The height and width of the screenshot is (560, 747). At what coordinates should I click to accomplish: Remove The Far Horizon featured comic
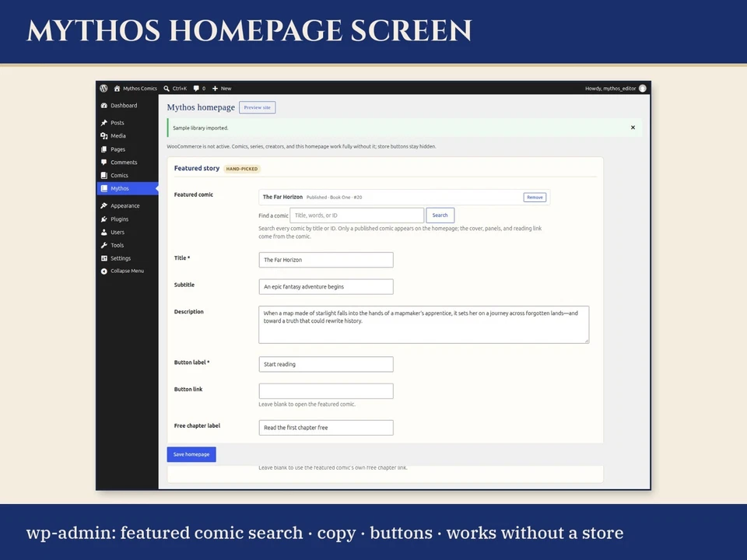click(x=535, y=197)
